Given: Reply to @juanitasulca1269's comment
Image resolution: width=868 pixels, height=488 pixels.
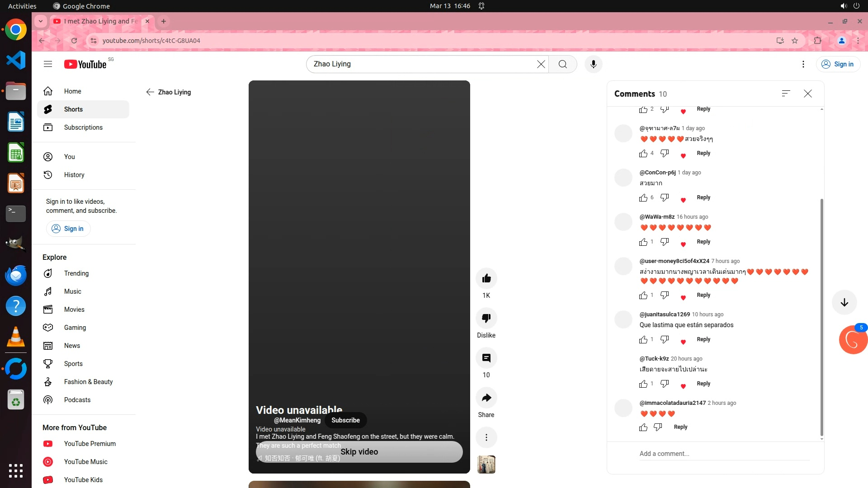Looking at the screenshot, I should pos(703,339).
